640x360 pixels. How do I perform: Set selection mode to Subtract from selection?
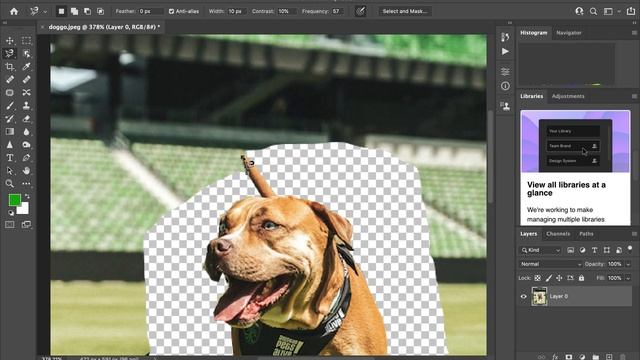[x=87, y=11]
